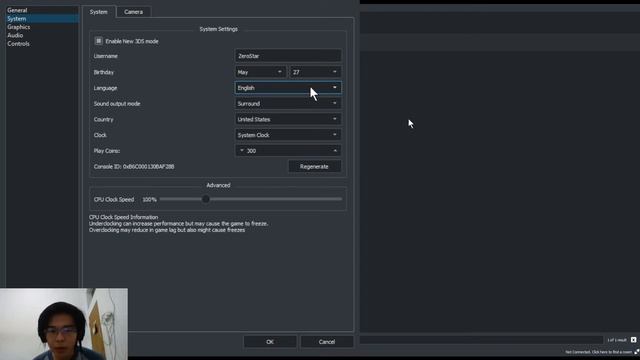Click the Play Coins value field
Screen dimensions: 640x360
[x=288, y=151]
